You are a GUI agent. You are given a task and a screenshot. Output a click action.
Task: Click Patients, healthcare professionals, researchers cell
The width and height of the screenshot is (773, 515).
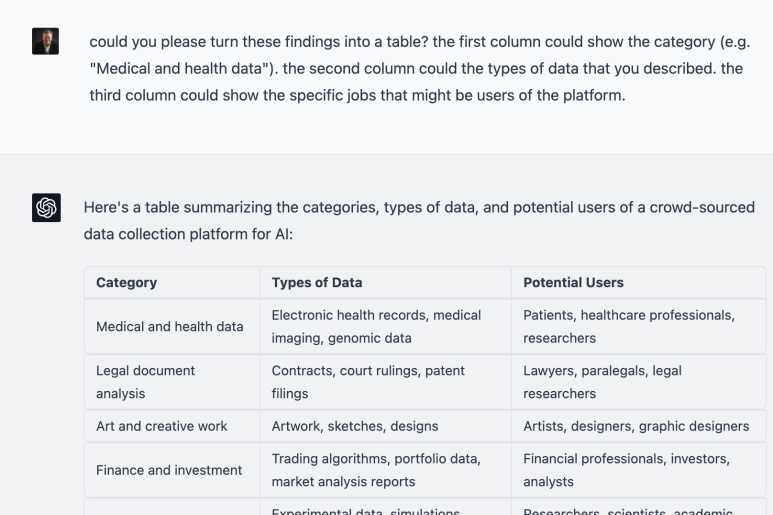638,326
